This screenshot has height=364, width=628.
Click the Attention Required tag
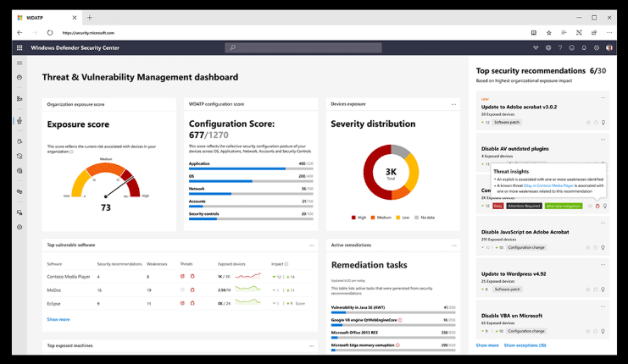pos(525,206)
